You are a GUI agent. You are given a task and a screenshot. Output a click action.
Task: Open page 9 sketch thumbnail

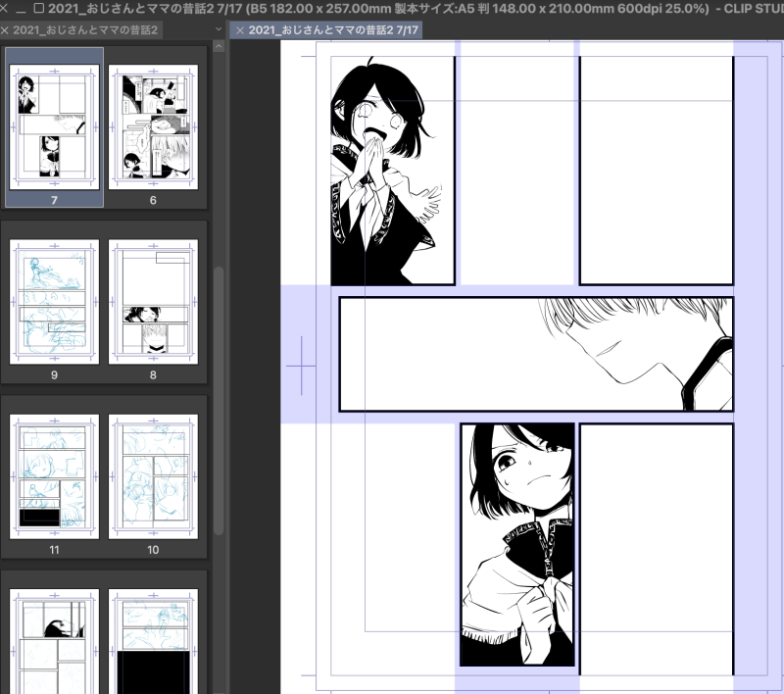(x=54, y=302)
